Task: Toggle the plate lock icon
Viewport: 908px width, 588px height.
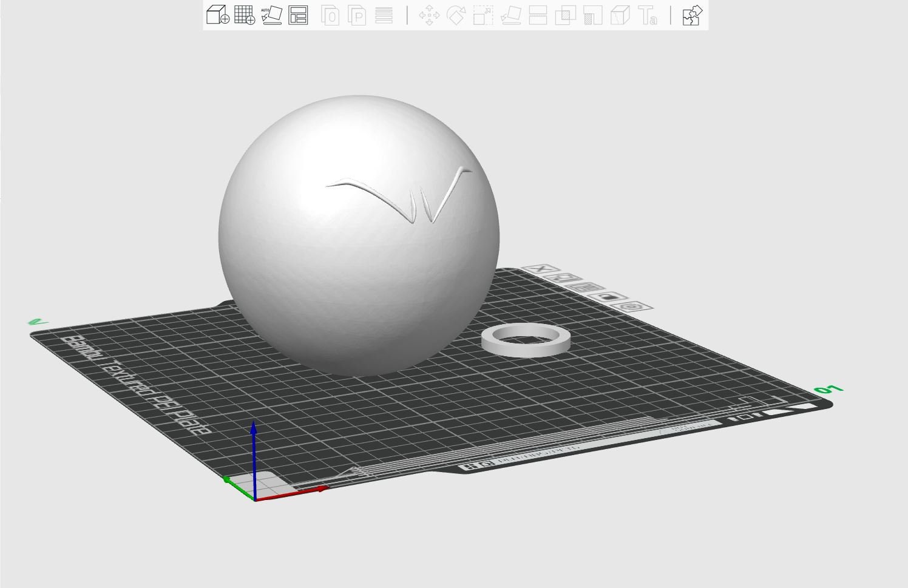Action: (x=608, y=297)
